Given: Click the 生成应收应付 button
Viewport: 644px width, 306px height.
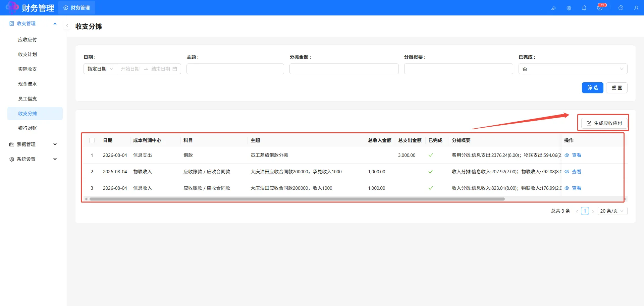Looking at the screenshot, I should tap(604, 123).
